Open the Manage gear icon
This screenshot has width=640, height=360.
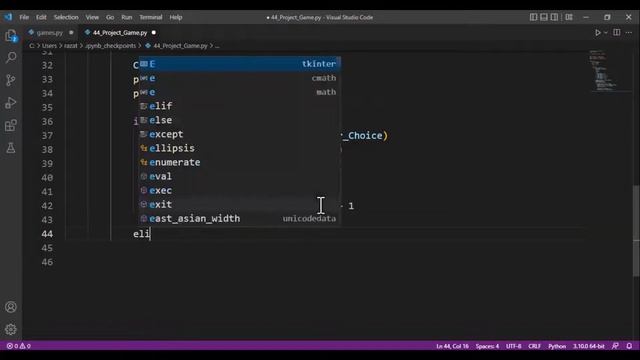coord(11,329)
